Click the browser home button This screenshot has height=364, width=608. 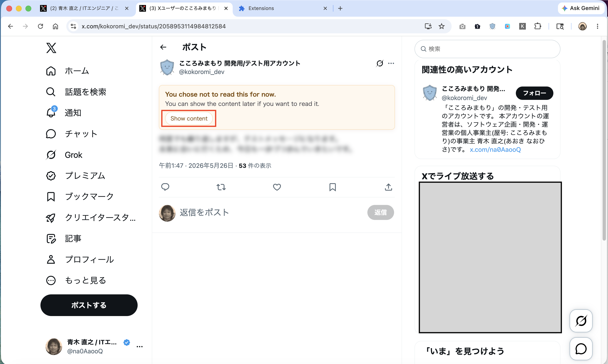pyautogui.click(x=55, y=26)
